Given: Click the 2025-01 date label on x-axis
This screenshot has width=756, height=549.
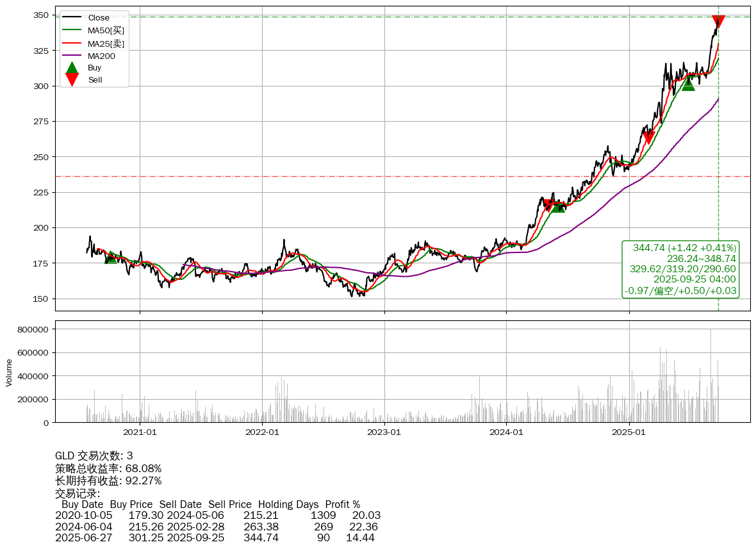Looking at the screenshot, I should (629, 432).
